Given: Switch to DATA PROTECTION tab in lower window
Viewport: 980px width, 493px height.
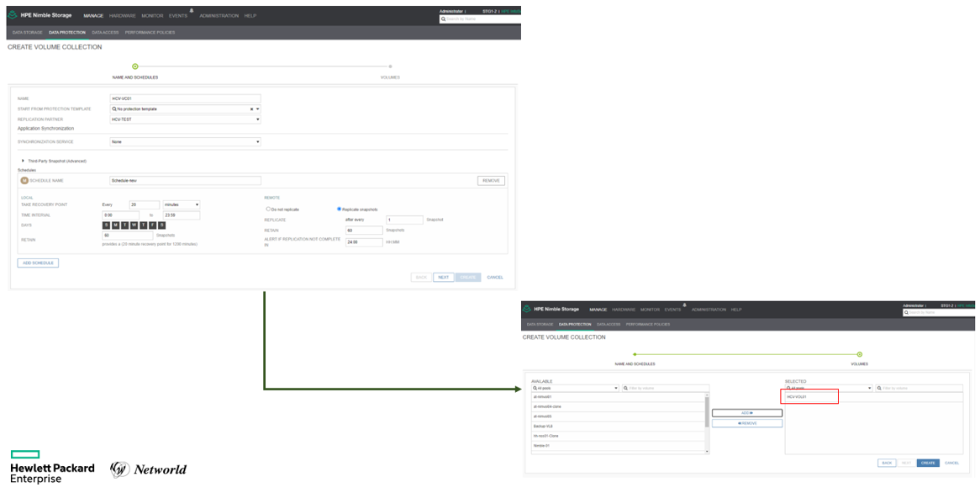Looking at the screenshot, I should [575, 325].
